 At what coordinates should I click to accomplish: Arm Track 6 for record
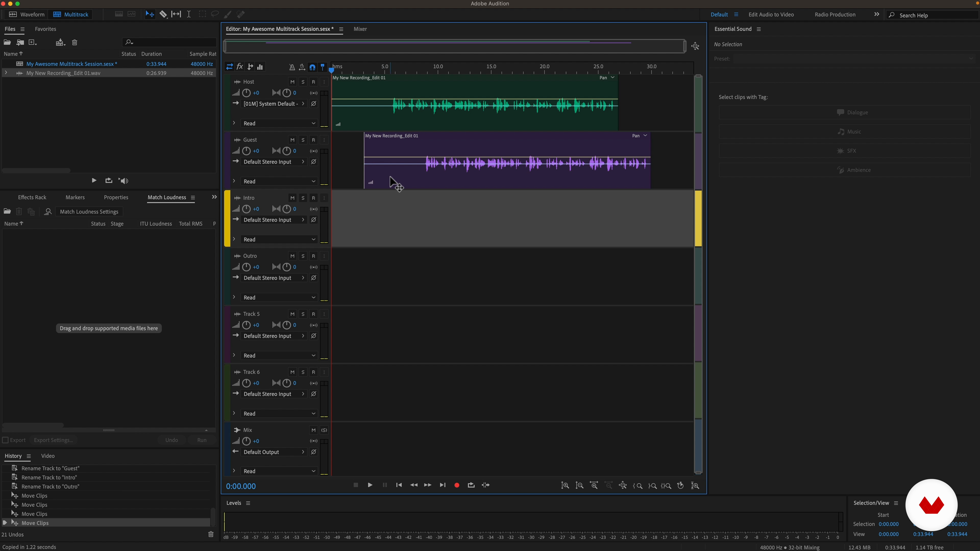click(313, 372)
